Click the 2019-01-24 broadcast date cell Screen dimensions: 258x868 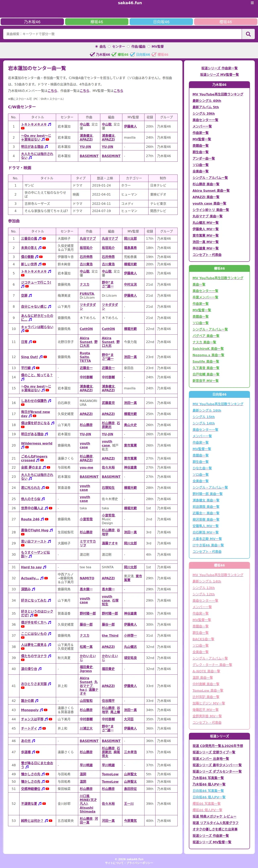[105, 185]
